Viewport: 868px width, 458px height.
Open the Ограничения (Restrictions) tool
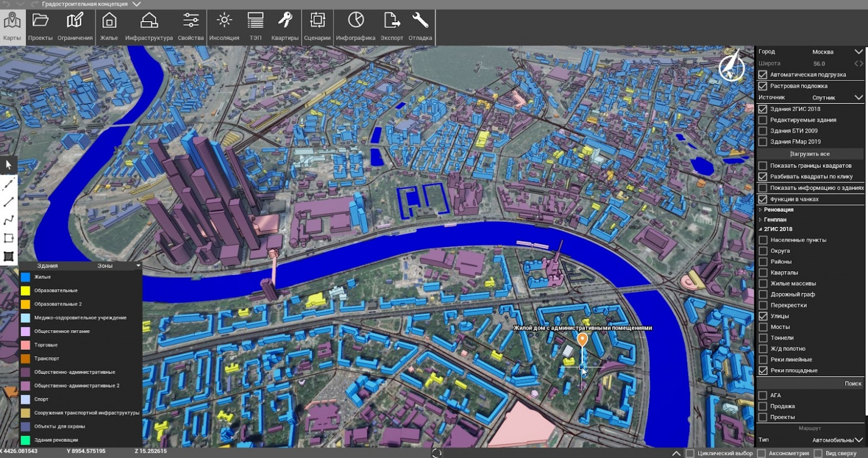(75, 26)
